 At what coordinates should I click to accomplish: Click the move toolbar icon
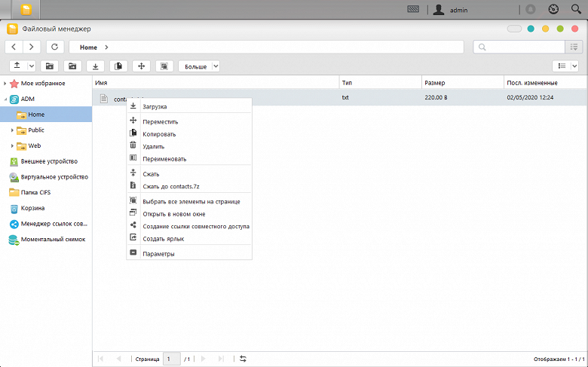coord(142,66)
